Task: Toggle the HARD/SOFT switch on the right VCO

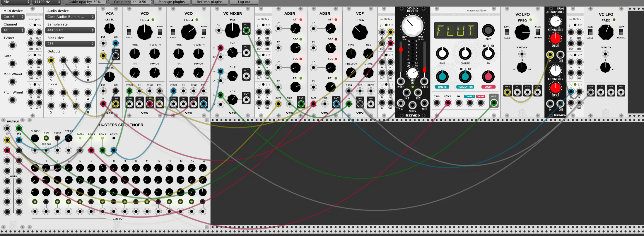Action: tap(204, 32)
